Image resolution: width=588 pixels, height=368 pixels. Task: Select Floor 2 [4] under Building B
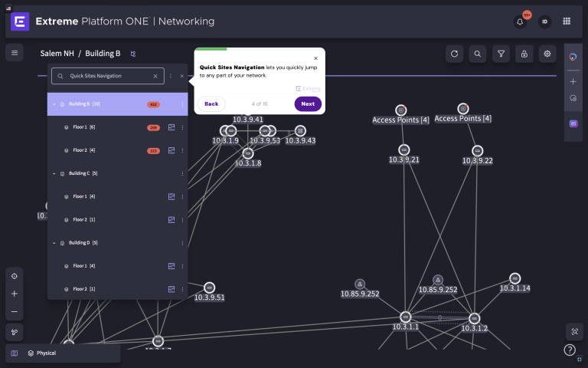(117, 150)
